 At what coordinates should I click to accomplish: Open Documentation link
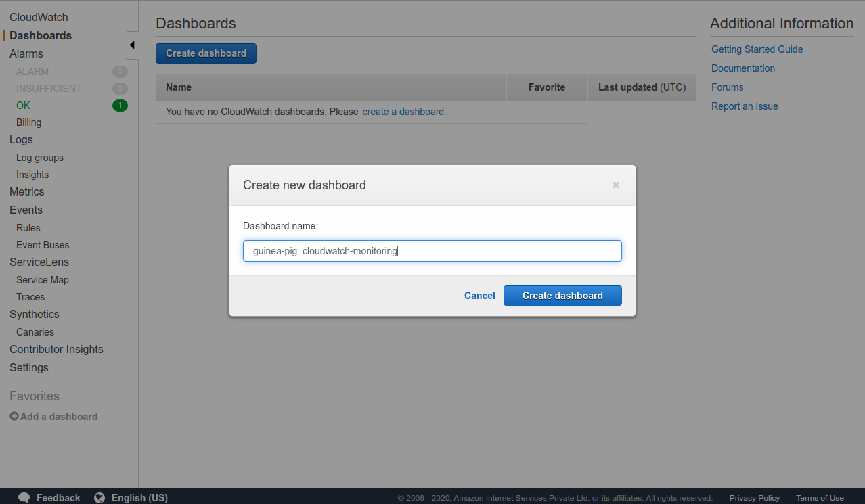743,68
